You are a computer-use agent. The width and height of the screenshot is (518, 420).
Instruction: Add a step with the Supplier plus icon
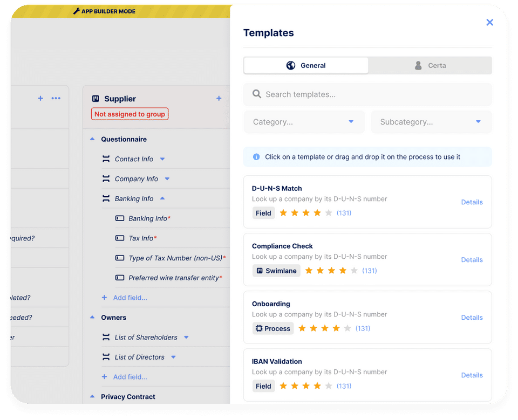[219, 99]
